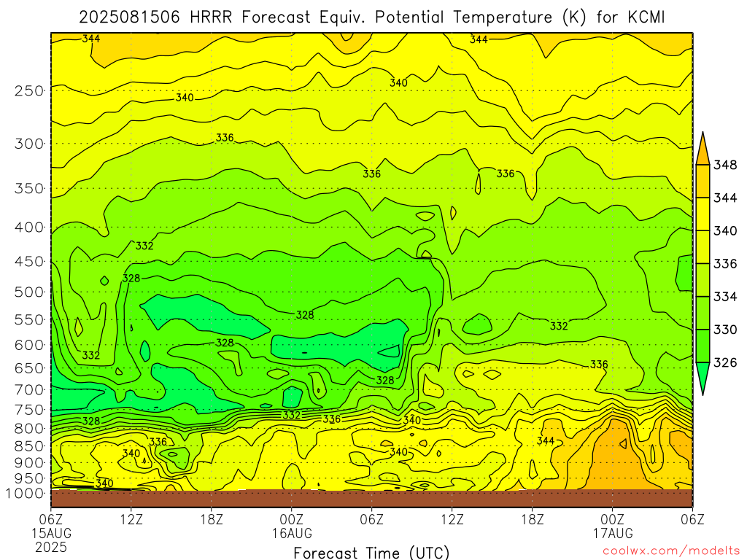Click the 700 pressure level label
The image size is (747, 560).
(29, 389)
